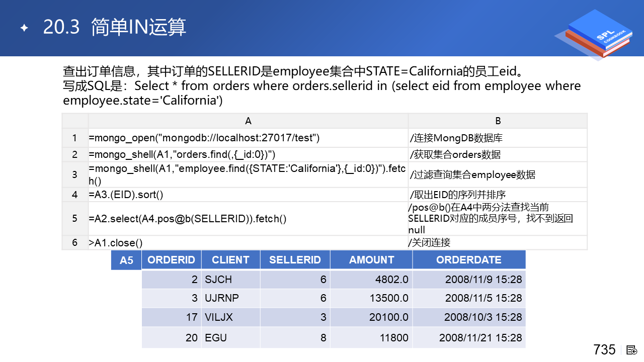Click the slide title "20.3 简单IN运算"
Screen dimensions: 644x362
coord(115,27)
